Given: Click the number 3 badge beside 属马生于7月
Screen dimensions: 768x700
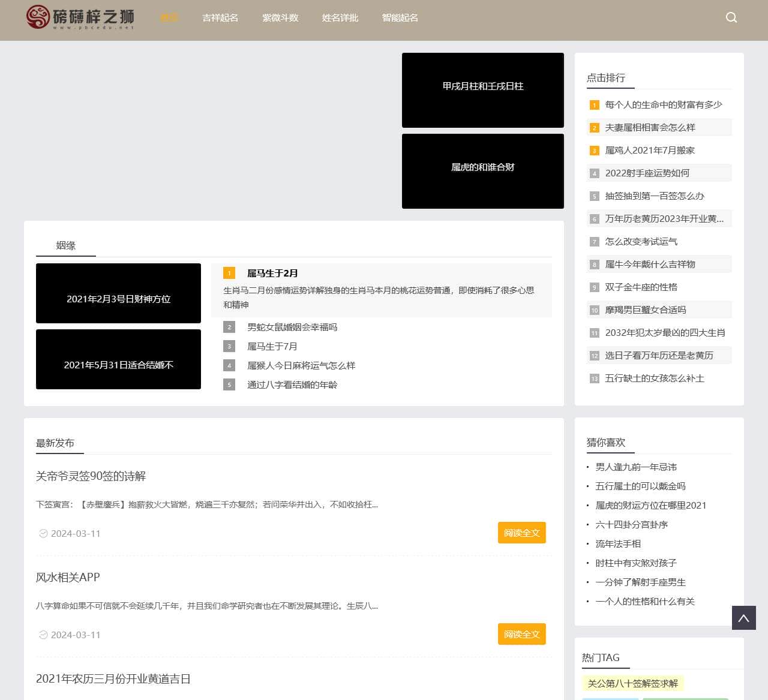Looking at the screenshot, I should (229, 346).
